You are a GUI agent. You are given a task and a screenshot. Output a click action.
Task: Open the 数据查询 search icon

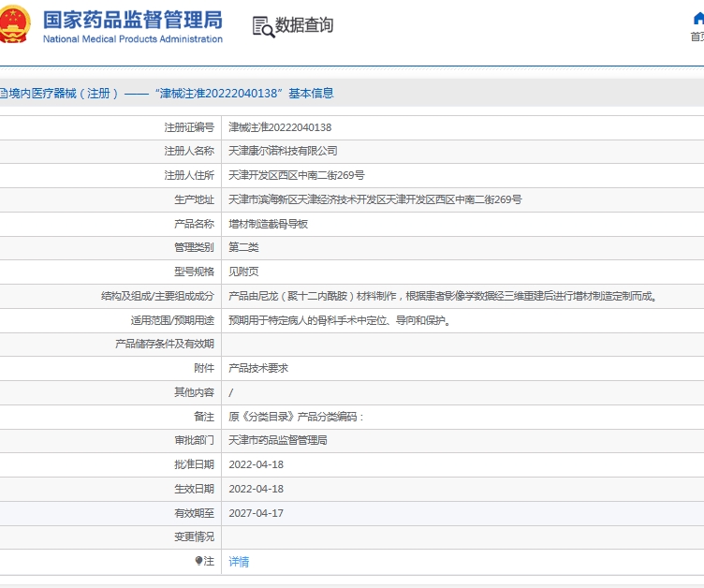[x=263, y=26]
